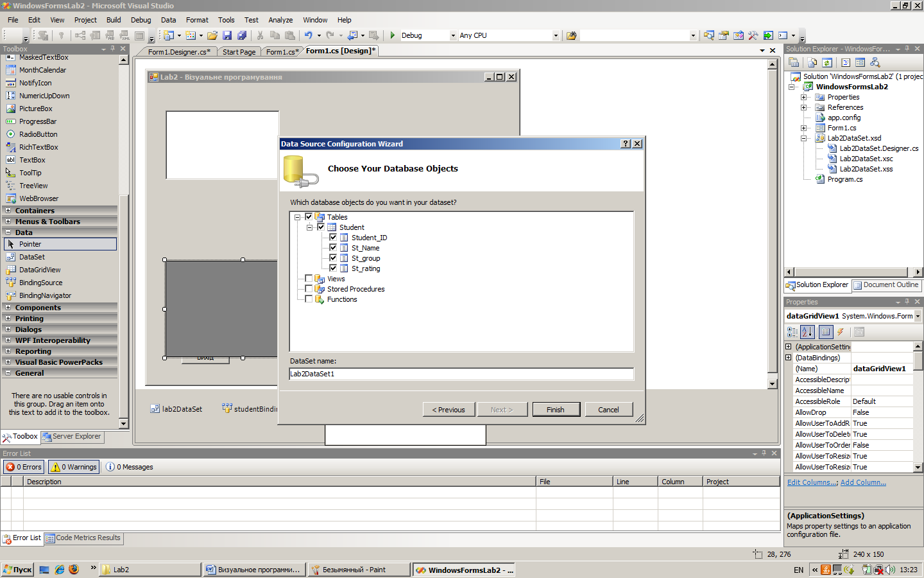
Task: Check the Views checkbox
Action: tap(309, 278)
